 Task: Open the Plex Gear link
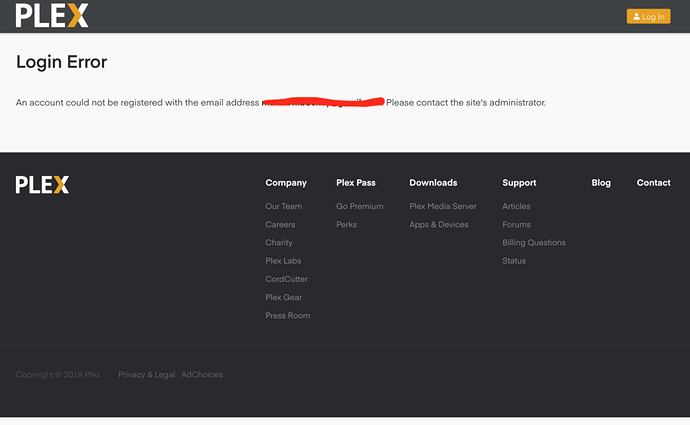pyautogui.click(x=283, y=297)
